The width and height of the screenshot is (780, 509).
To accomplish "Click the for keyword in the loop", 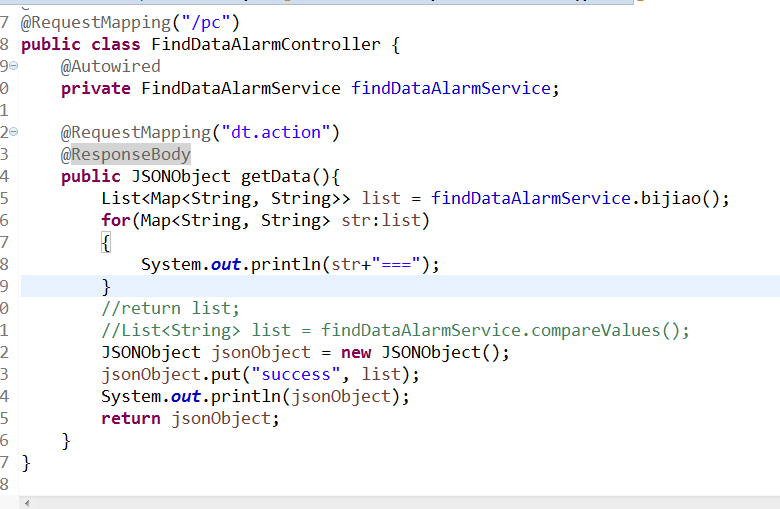I will (x=116, y=220).
